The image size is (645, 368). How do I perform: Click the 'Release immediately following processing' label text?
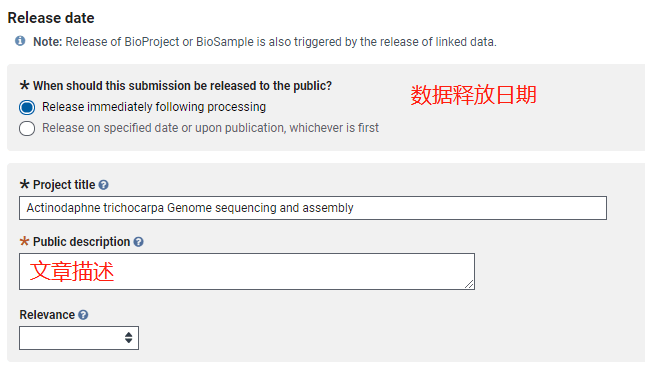[x=154, y=107]
